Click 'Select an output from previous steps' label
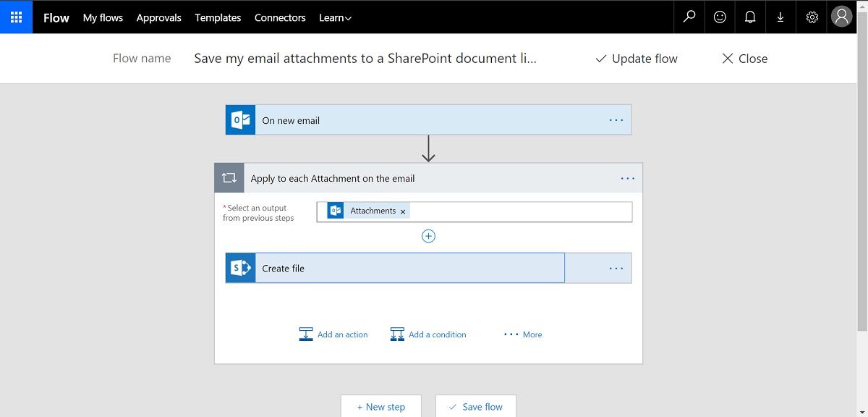868x417 pixels. point(258,213)
